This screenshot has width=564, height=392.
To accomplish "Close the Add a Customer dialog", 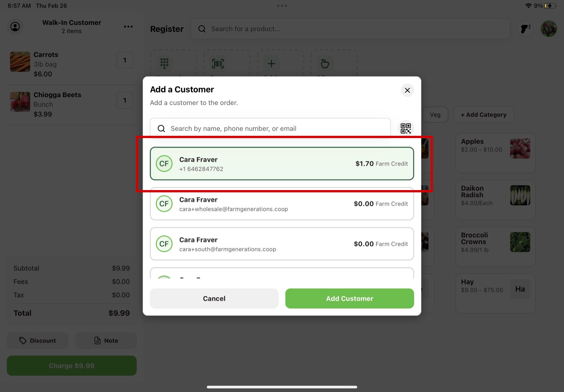I will [x=407, y=90].
